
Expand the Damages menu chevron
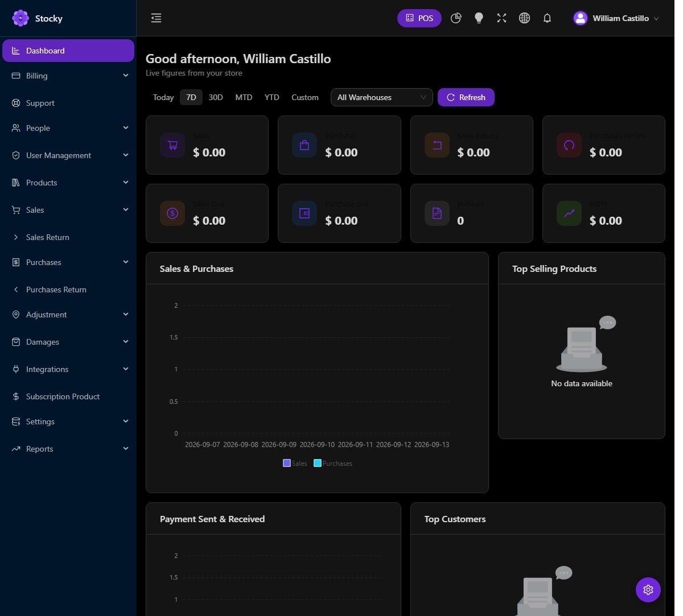[x=126, y=342]
